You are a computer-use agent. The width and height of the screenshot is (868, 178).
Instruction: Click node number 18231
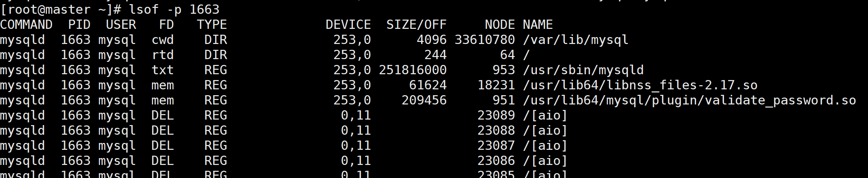click(496, 85)
